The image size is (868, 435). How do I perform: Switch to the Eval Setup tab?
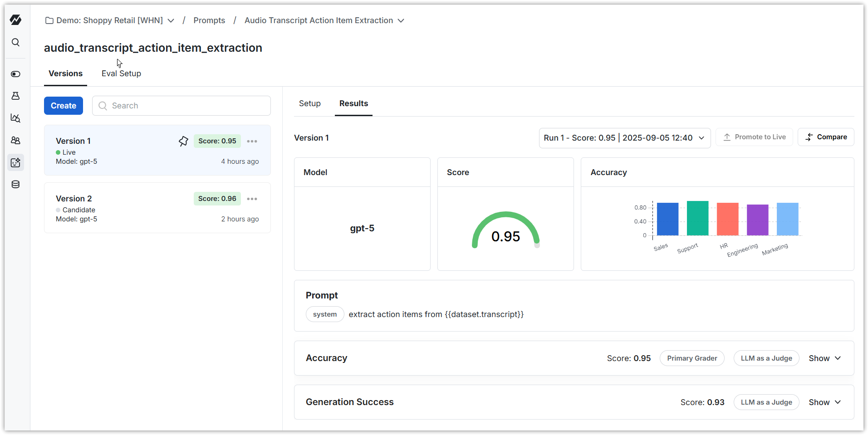[121, 73]
